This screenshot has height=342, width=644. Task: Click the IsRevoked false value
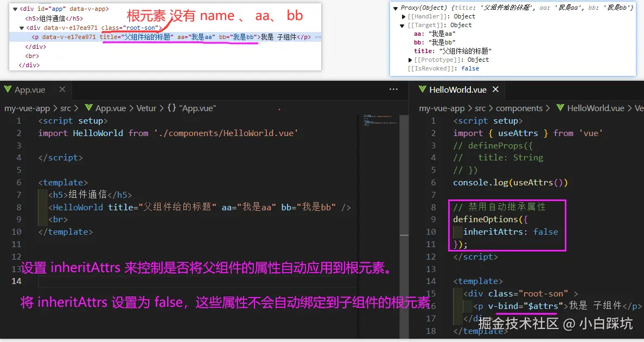pyautogui.click(x=470, y=68)
